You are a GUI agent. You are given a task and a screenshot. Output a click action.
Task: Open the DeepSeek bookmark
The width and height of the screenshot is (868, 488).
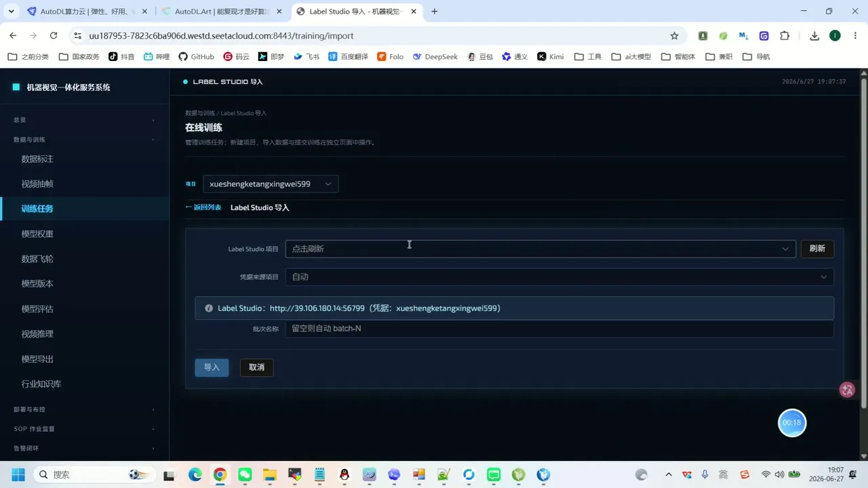pyautogui.click(x=435, y=56)
